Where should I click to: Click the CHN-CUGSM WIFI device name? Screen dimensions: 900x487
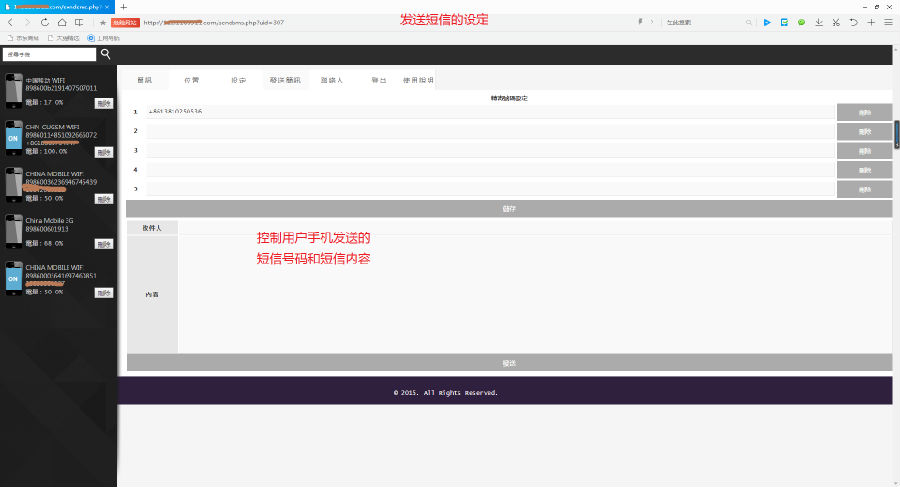[x=52, y=127]
